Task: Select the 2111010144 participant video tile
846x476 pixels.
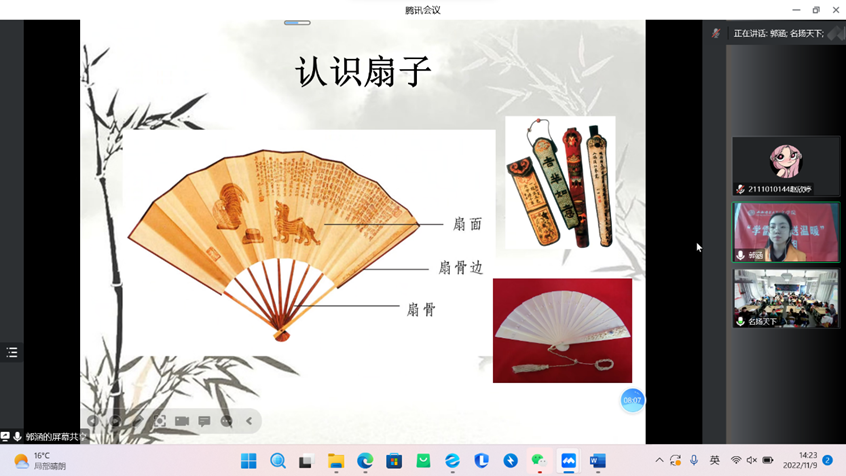Action: [x=786, y=165]
